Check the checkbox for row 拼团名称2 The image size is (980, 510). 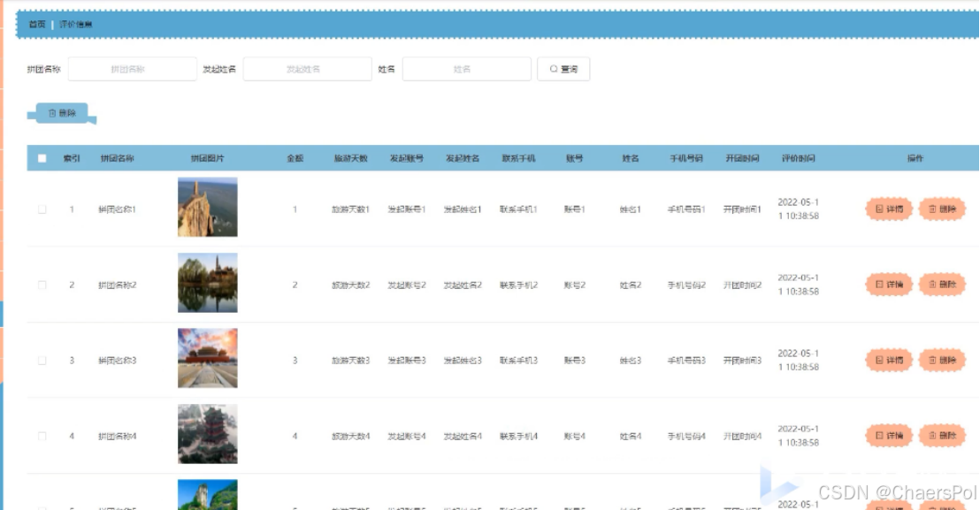point(42,285)
